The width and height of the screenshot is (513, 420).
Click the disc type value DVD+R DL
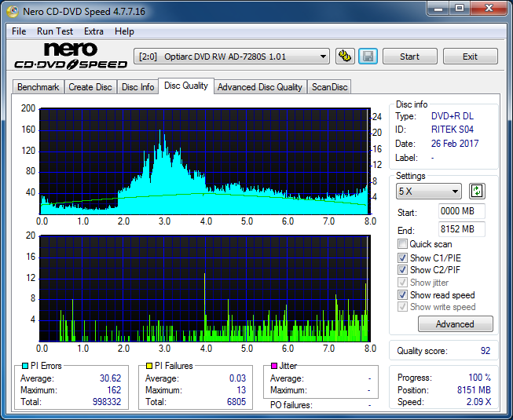(x=453, y=116)
